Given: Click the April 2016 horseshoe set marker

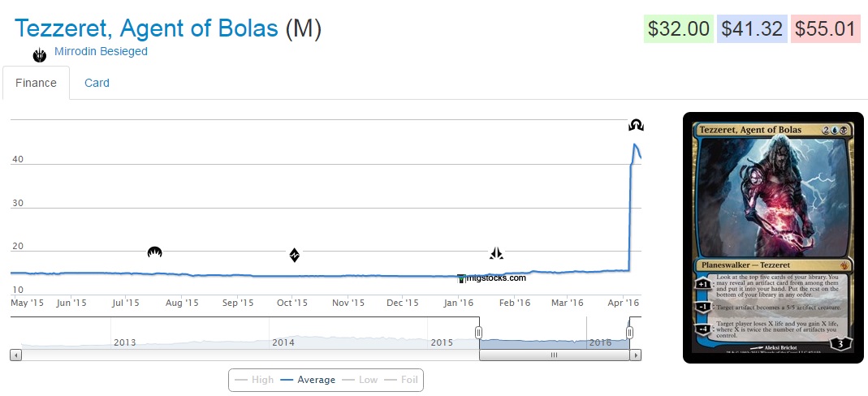Looking at the screenshot, I should 637,125.
